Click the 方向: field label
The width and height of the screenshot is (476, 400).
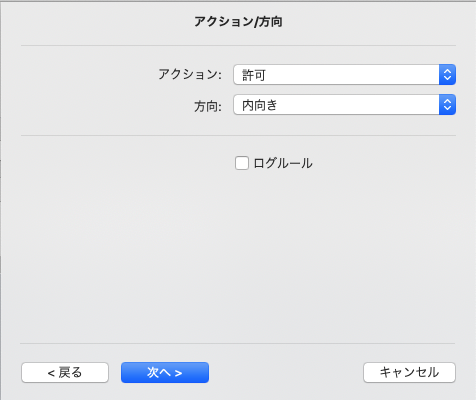[208, 106]
